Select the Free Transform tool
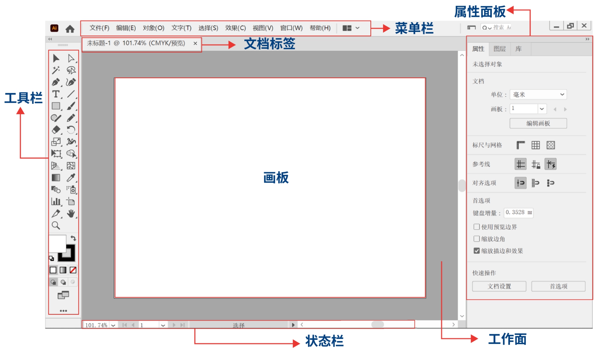Screen dimensions: 600x364 click(56, 154)
